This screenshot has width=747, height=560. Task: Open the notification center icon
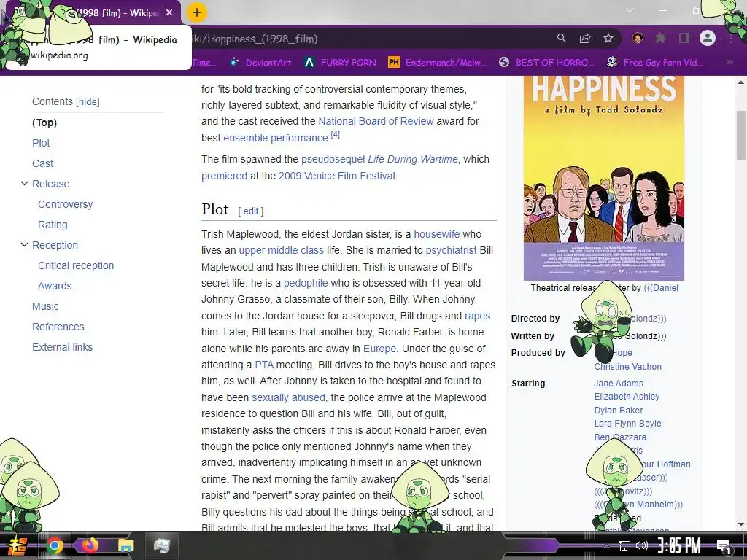[724, 546]
